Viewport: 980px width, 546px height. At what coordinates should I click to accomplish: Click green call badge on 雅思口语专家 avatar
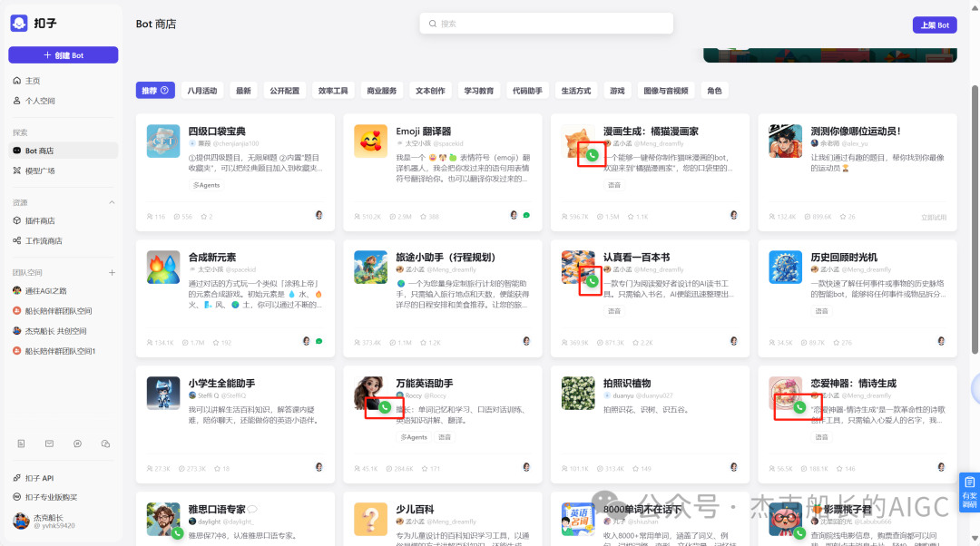(178, 533)
